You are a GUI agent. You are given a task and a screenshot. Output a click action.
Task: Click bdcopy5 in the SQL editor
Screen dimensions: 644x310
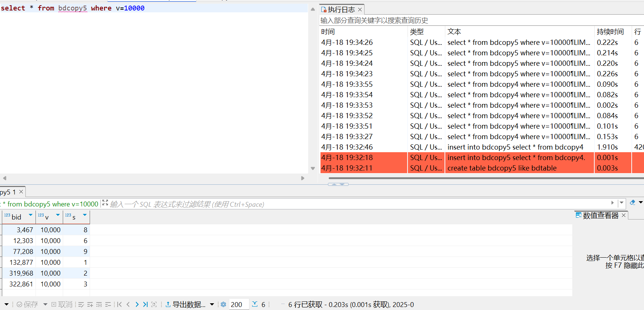(72, 8)
